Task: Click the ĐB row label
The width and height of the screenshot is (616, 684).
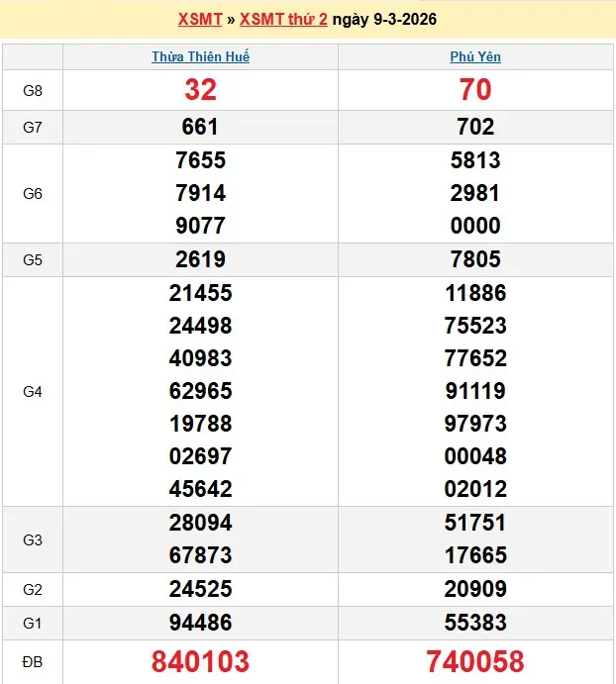Action: (33, 661)
